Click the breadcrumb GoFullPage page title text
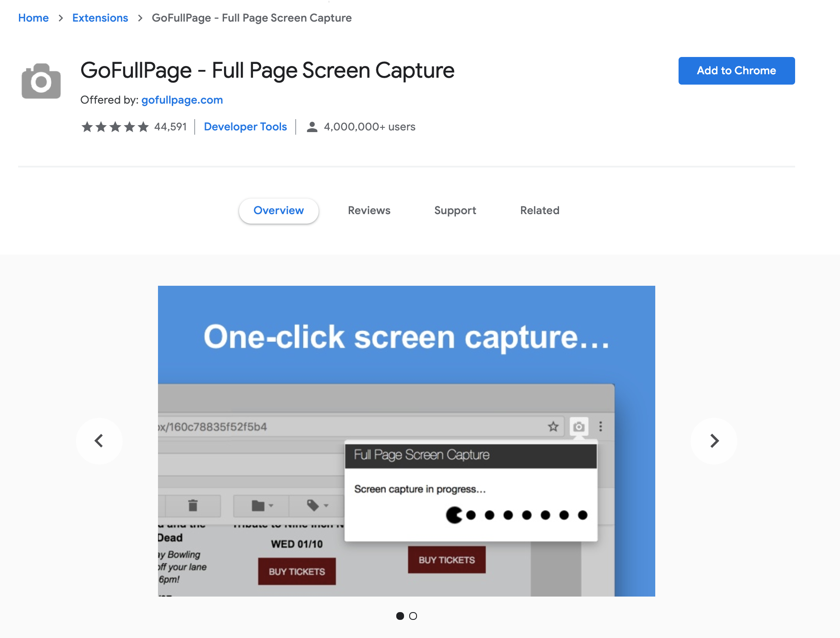Screen dimensions: 840x638 [252, 18]
